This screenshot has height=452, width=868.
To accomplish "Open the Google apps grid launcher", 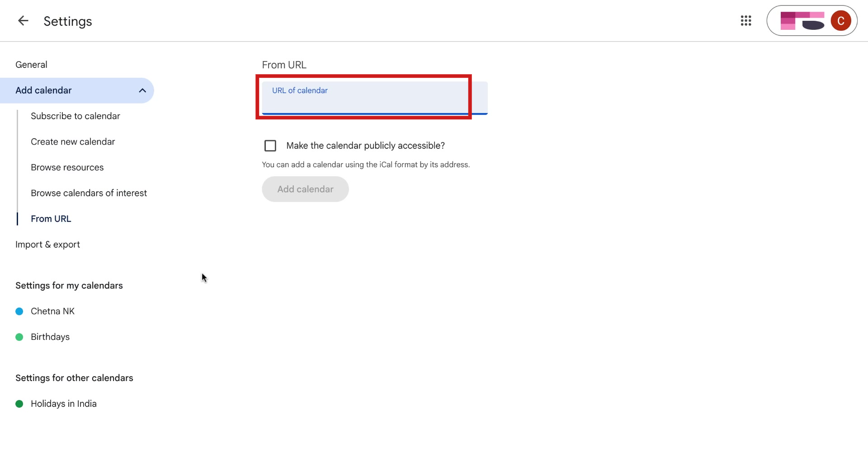I will [x=745, y=21].
